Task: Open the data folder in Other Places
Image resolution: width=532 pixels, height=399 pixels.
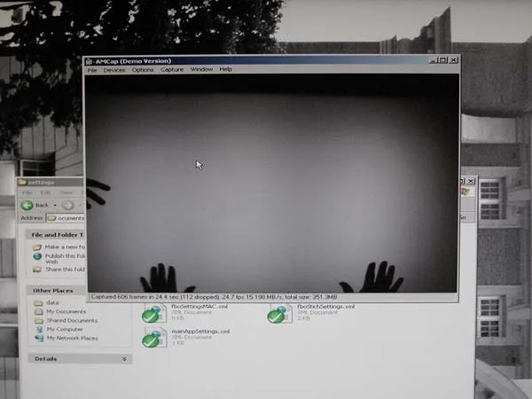Action: pyautogui.click(x=52, y=302)
